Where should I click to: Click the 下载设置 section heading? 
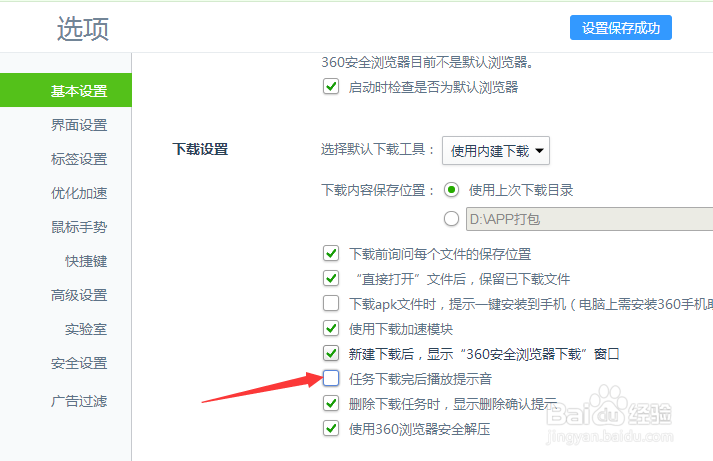tap(200, 149)
